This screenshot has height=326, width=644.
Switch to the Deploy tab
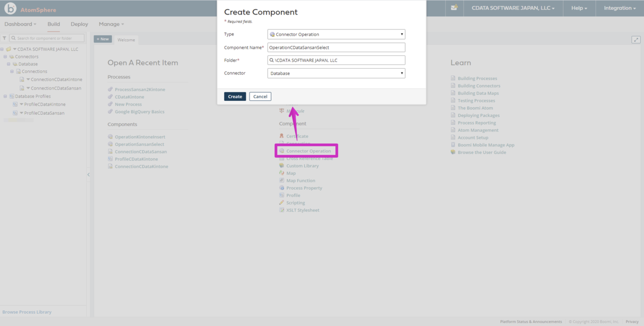pos(79,24)
